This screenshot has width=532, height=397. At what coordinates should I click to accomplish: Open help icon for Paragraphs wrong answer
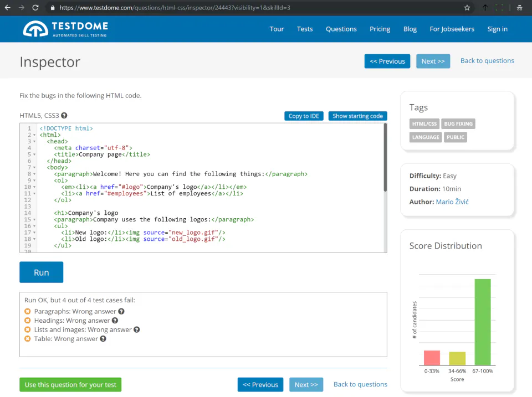pyautogui.click(x=121, y=311)
